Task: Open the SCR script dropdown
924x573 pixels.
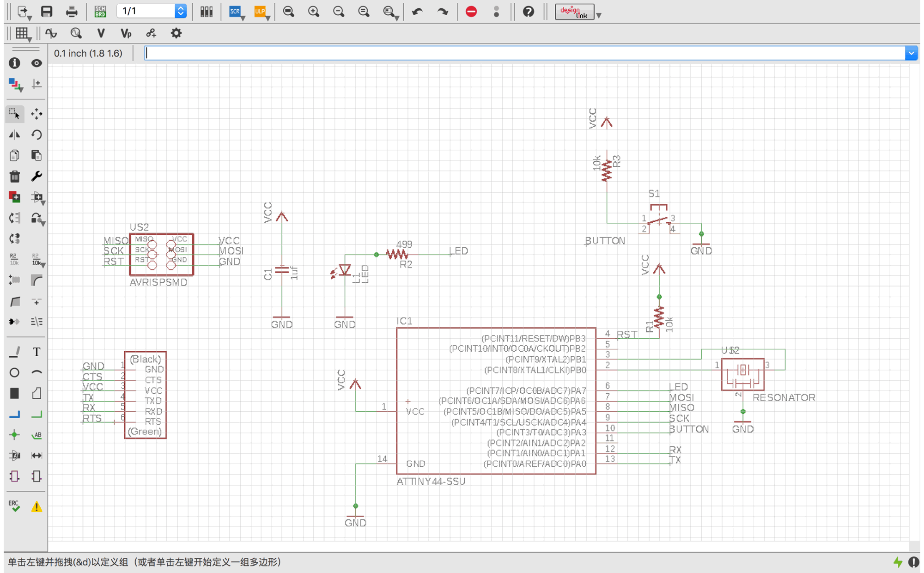Action: (x=236, y=12)
